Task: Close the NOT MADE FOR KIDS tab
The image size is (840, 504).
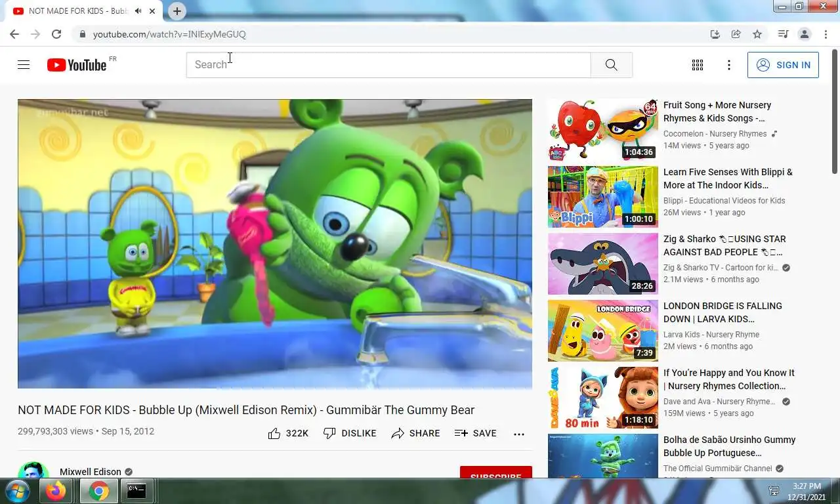Action: 152,11
